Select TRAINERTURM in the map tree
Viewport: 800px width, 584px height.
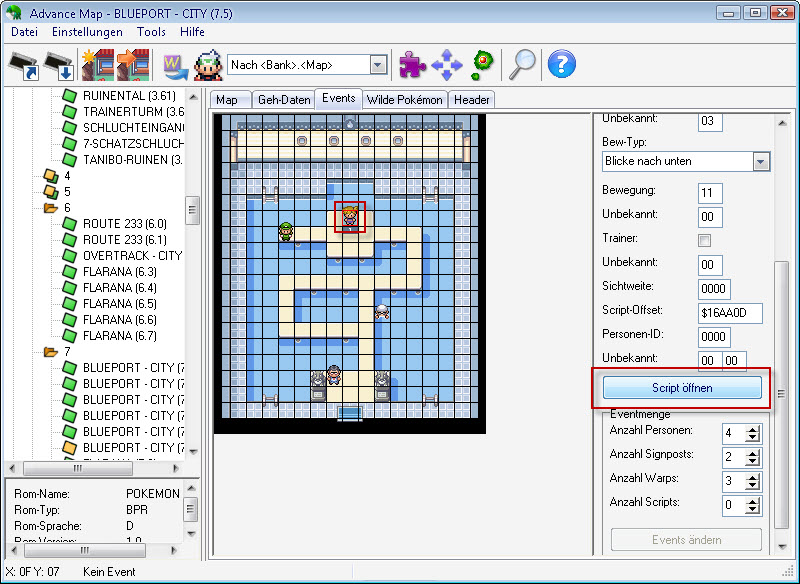point(133,112)
